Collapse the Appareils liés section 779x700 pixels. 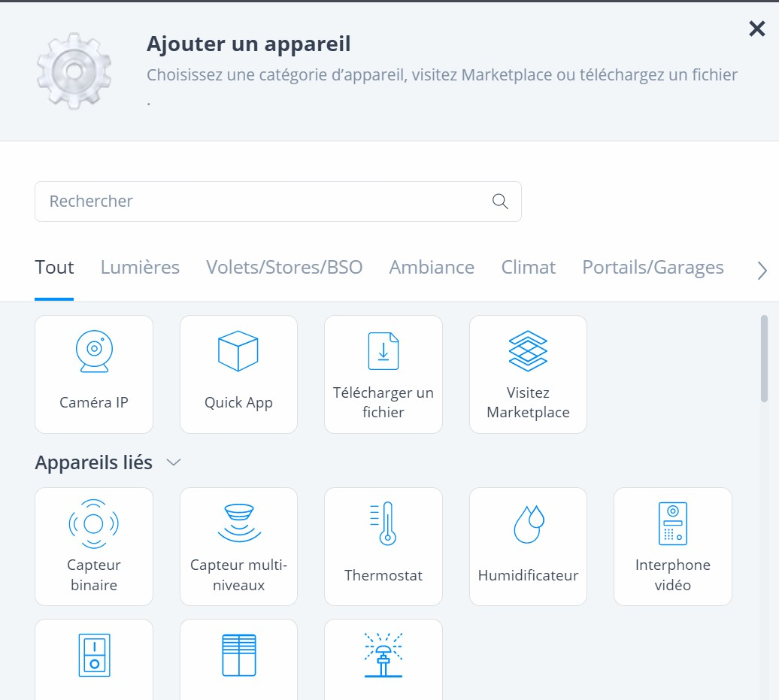point(174,462)
